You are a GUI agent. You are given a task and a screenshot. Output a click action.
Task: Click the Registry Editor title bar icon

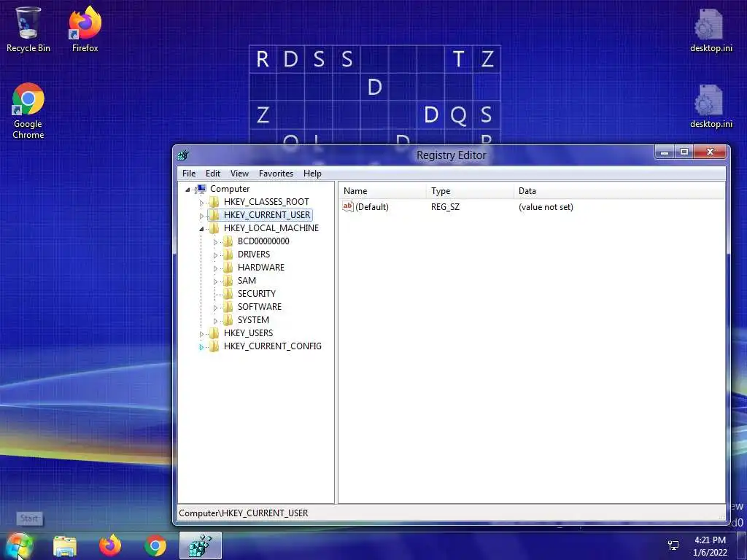tap(183, 155)
